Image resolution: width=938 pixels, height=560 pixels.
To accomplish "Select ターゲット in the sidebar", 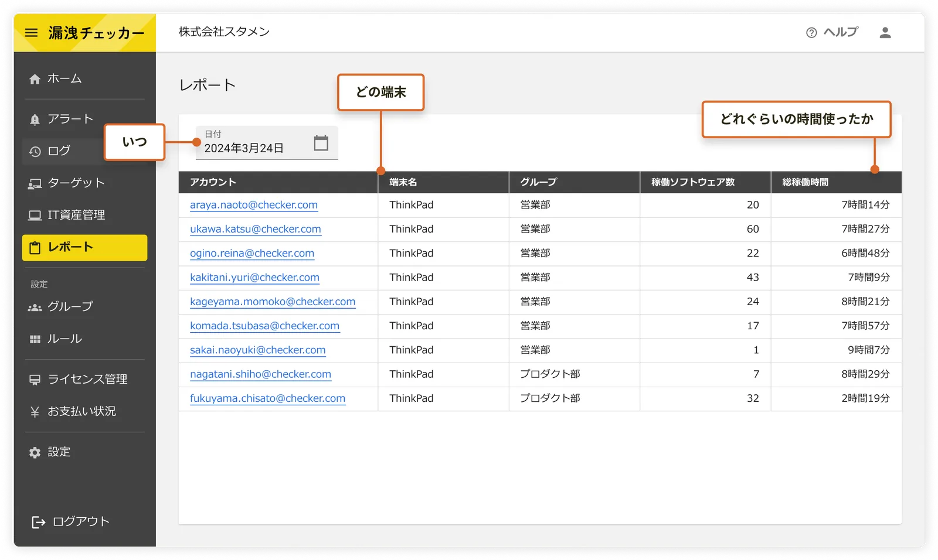I will tap(85, 183).
